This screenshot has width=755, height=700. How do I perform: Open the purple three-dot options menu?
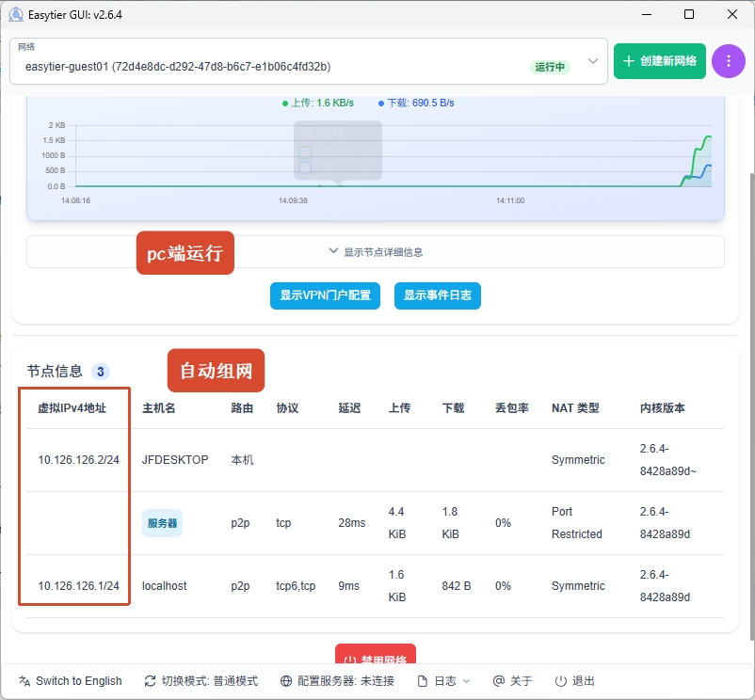click(728, 61)
